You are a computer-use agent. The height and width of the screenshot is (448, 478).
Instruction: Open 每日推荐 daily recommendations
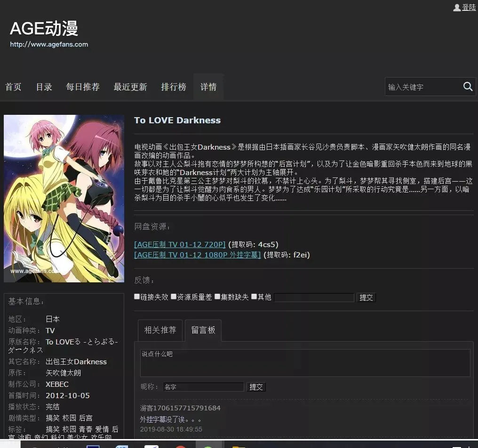(x=83, y=87)
